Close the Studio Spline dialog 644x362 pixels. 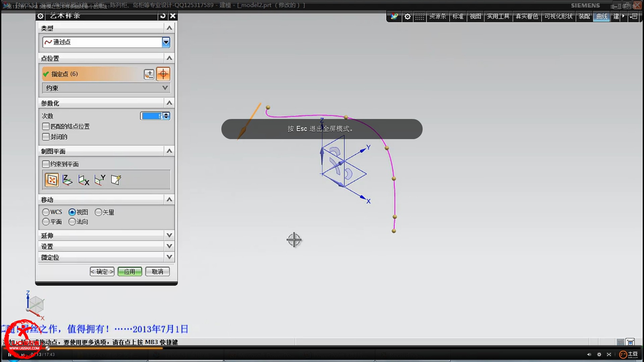click(x=173, y=16)
